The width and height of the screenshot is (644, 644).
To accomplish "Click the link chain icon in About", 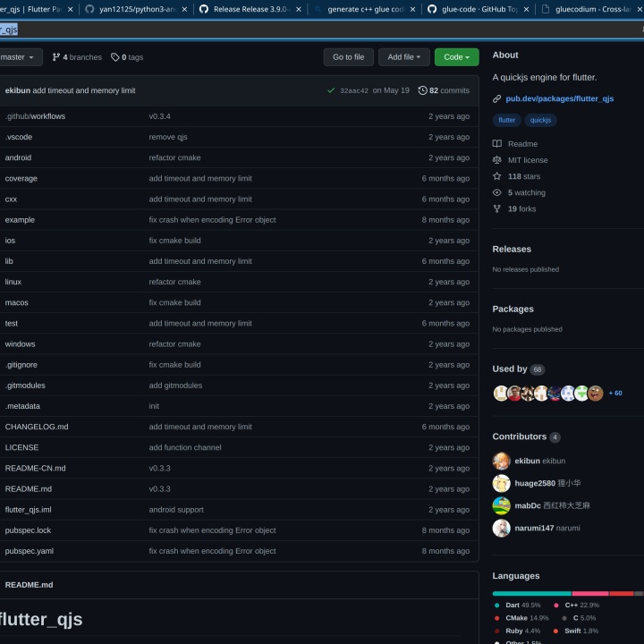I will pos(496,98).
